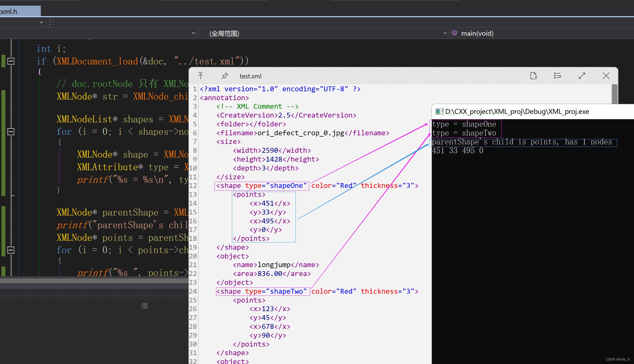Click the 'int i;' declaration line

[x=51, y=49]
